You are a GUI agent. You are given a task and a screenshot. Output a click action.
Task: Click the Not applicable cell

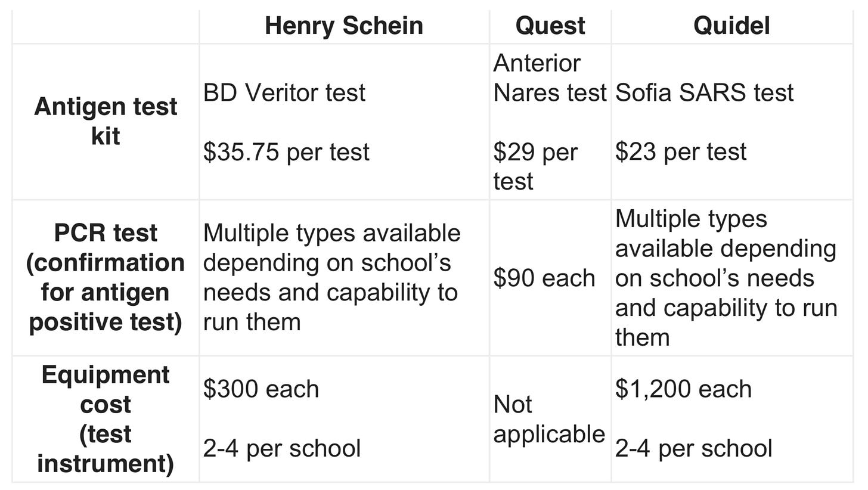[x=549, y=419]
